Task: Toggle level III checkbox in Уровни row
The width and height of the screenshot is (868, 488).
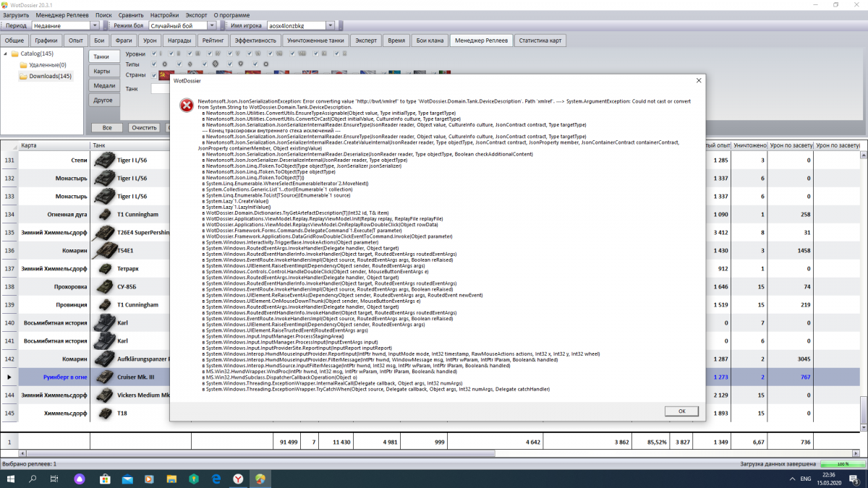Action: tap(190, 53)
